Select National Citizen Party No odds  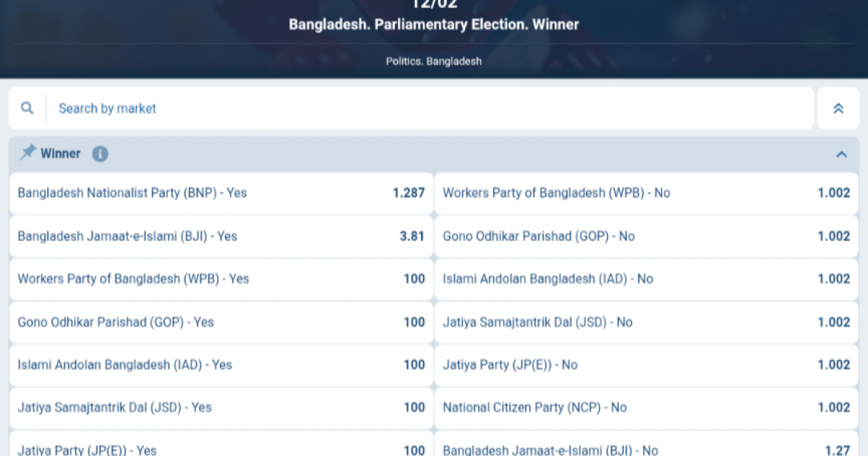coord(644,408)
